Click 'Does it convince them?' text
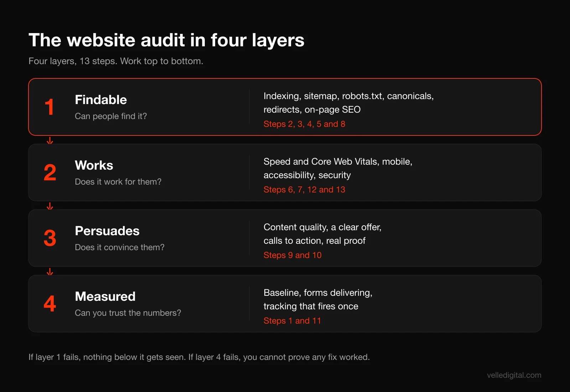 120,247
